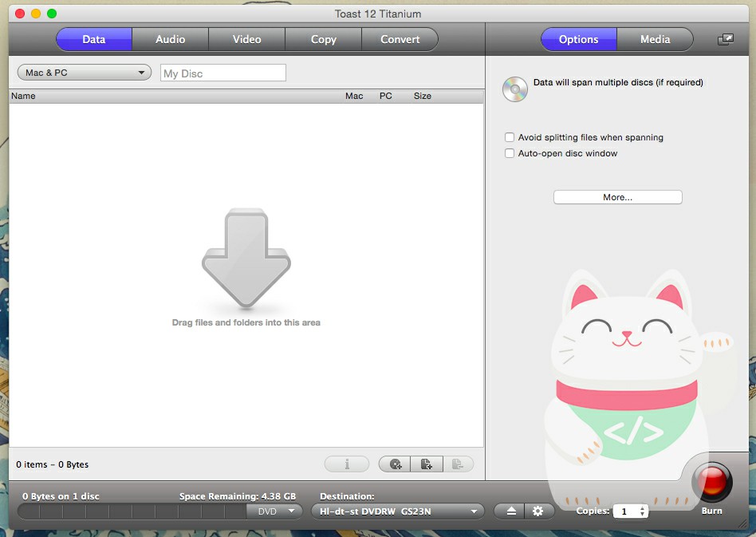Click the info button
The height and width of the screenshot is (537, 756).
[x=347, y=464]
